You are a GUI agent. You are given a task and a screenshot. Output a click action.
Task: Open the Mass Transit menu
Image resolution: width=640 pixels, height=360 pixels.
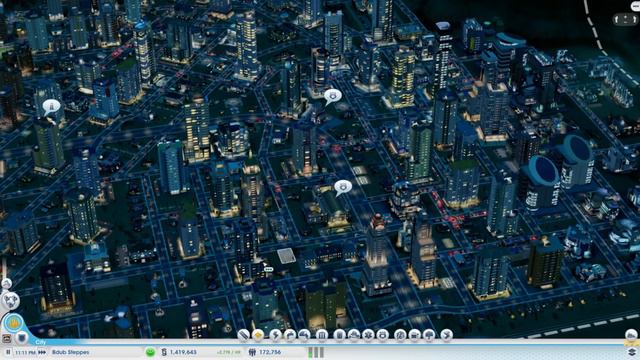[x=415, y=335]
